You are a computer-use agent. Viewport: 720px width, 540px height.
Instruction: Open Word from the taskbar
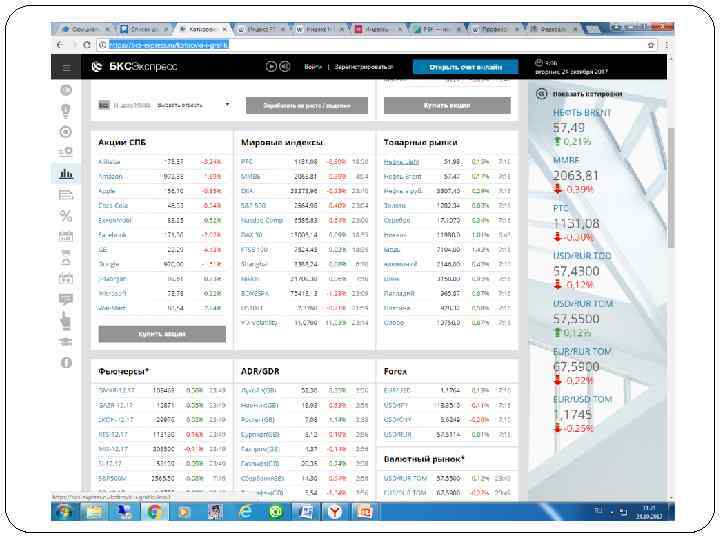tap(305, 512)
